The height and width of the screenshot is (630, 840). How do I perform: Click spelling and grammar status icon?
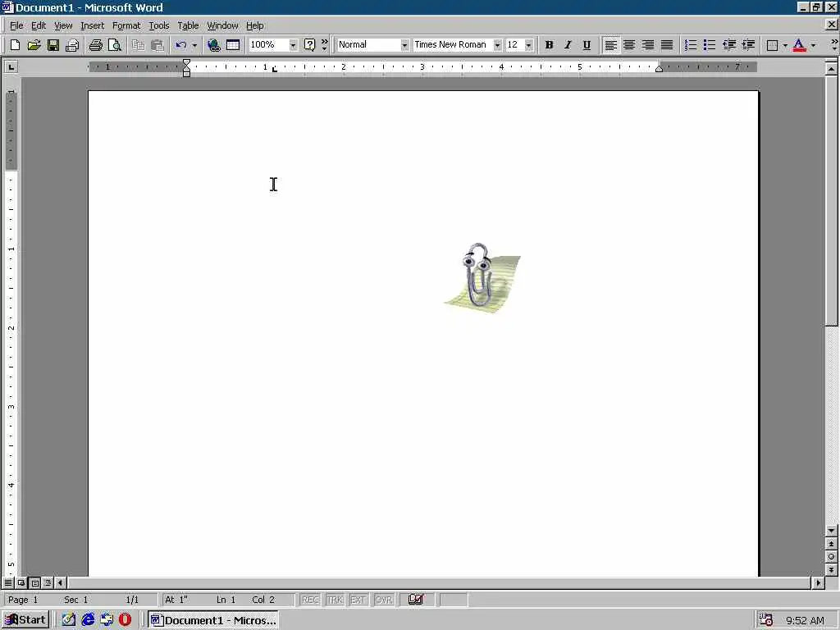click(x=416, y=600)
